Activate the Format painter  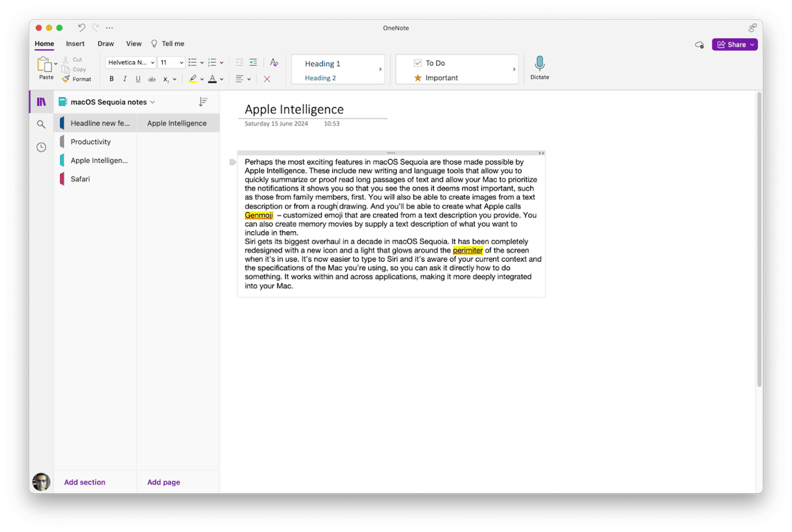click(x=76, y=79)
